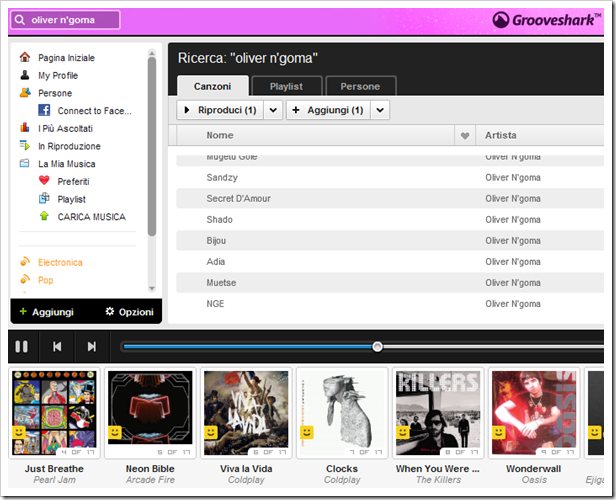Click the Opzioni gear icon
The width and height of the screenshot is (616, 500).
[x=110, y=311]
